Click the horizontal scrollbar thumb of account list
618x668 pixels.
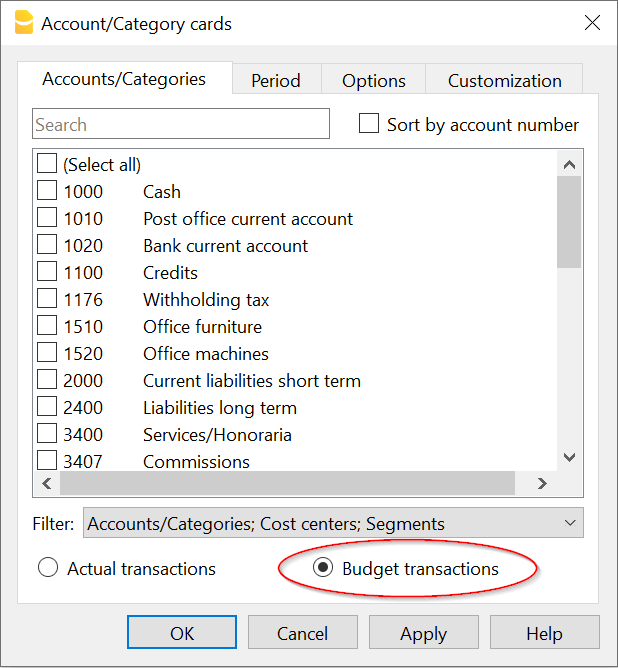(x=287, y=484)
